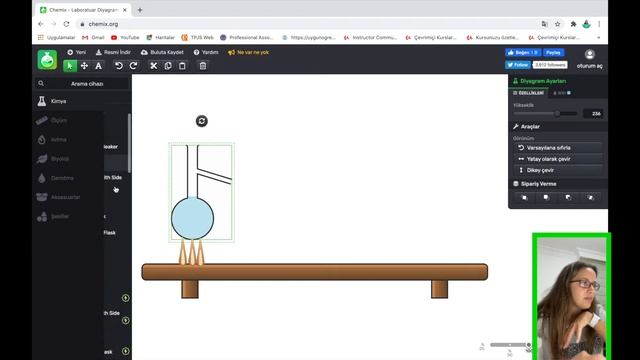Download image via Resmi İndir
Image resolution: width=640 pixels, height=360 pixels.
click(113, 52)
